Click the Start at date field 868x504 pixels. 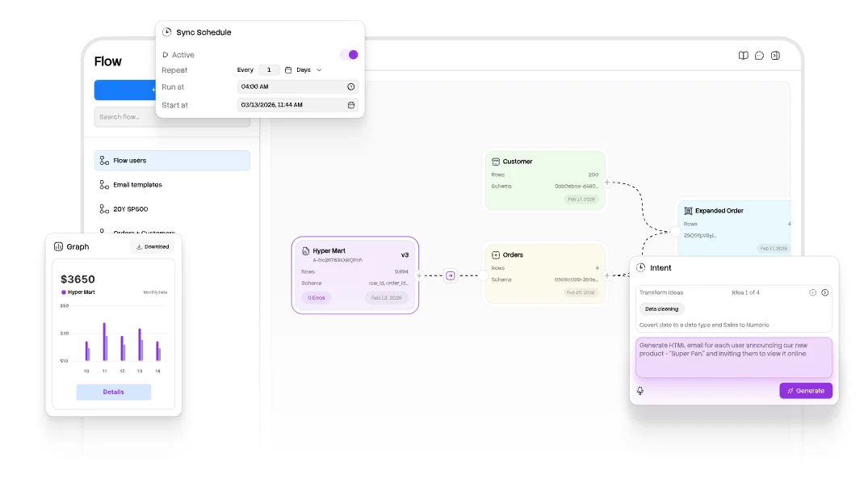click(298, 105)
